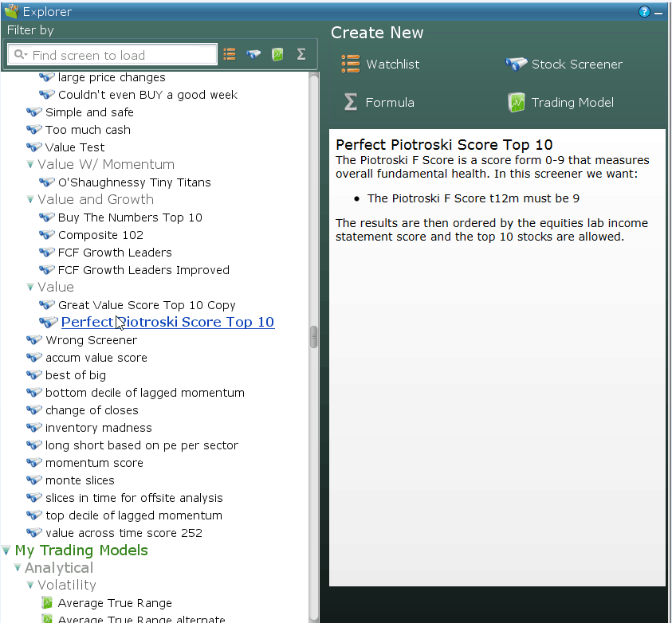Filter the list by watchlists icon
The width and height of the screenshot is (672, 623).
(x=230, y=54)
